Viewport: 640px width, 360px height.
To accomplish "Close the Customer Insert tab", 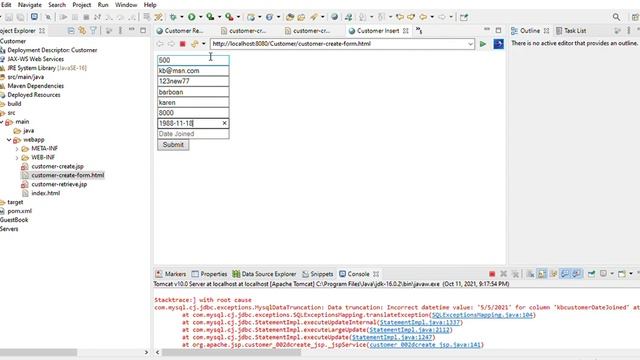I will 406,31.
